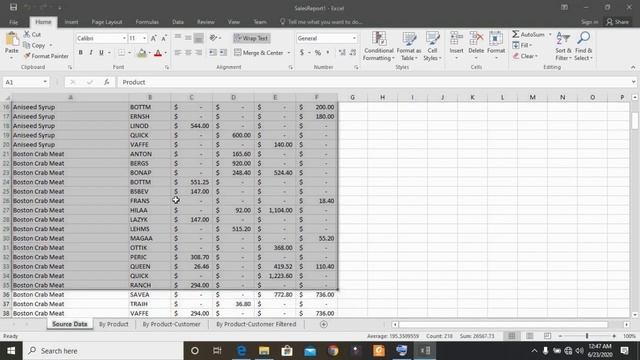Open the General number format dropdown

(354, 38)
